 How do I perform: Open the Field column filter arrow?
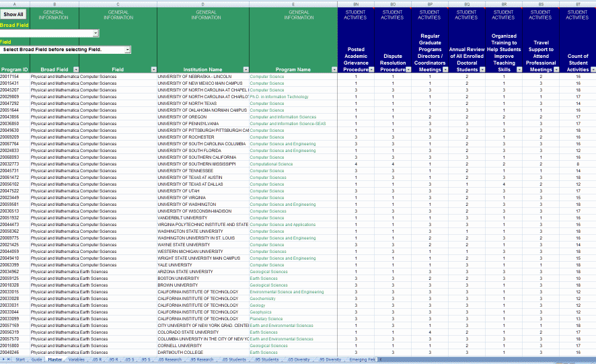(153, 69)
